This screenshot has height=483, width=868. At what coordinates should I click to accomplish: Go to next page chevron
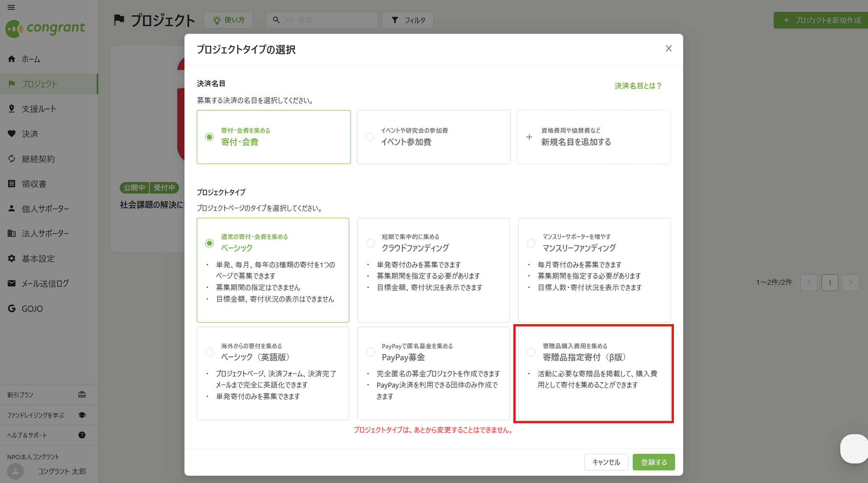point(850,283)
